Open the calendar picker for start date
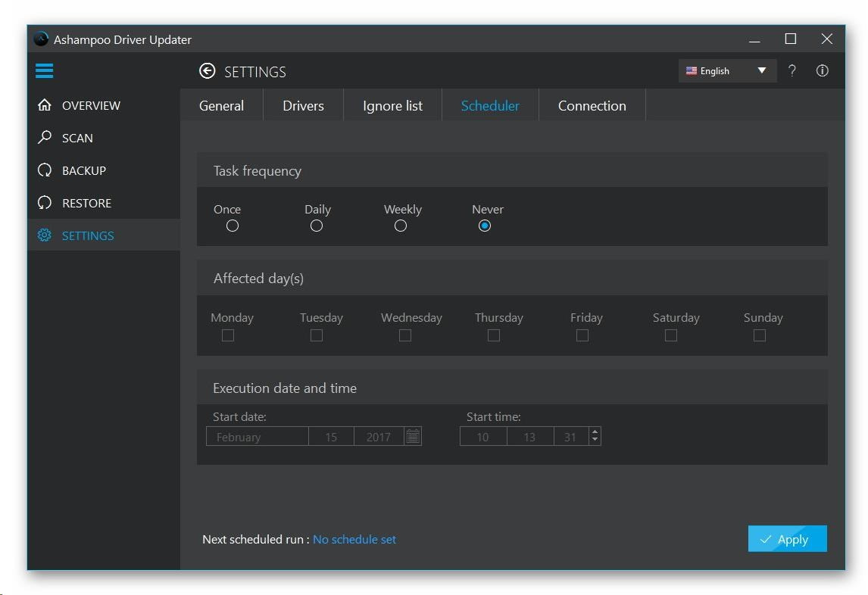Viewport: 868px width, 595px height. 413,437
